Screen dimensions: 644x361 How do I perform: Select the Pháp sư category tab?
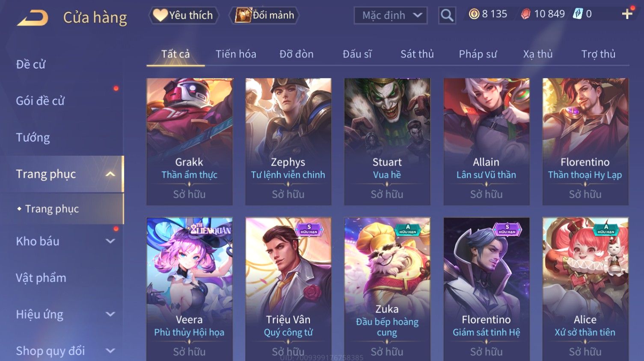[478, 54]
